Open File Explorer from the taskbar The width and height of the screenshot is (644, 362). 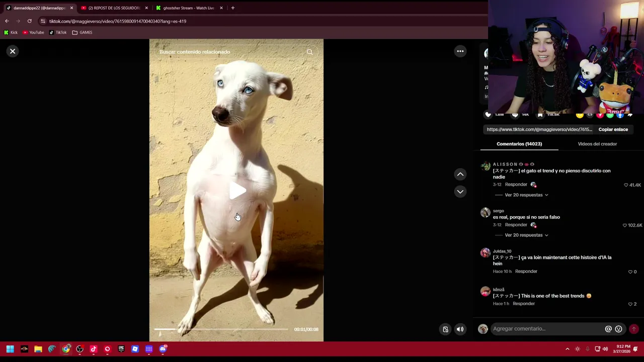tap(38, 349)
